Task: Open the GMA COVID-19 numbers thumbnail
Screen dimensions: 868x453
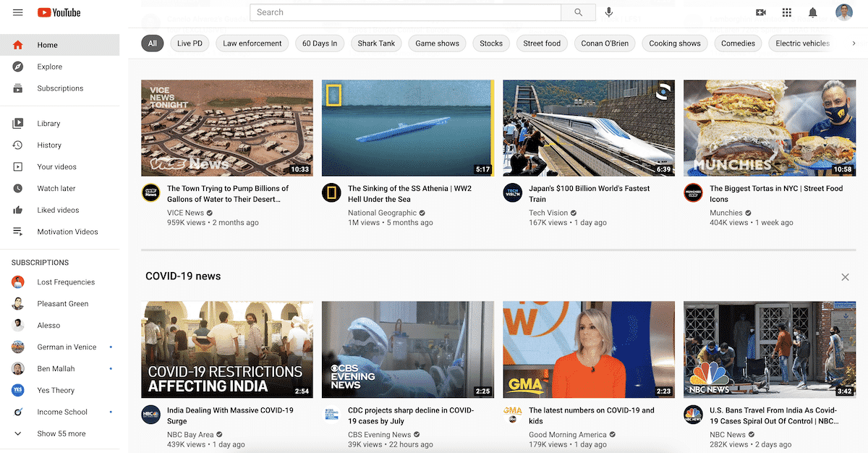Action: click(x=589, y=350)
